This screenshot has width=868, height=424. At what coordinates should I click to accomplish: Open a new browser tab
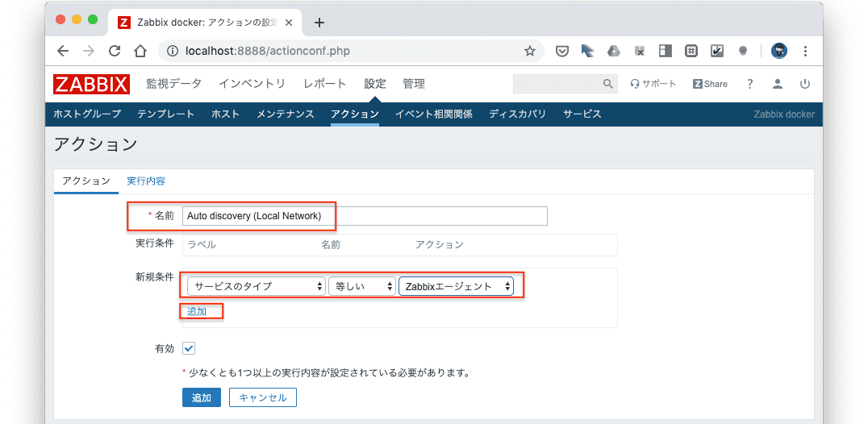(x=319, y=23)
